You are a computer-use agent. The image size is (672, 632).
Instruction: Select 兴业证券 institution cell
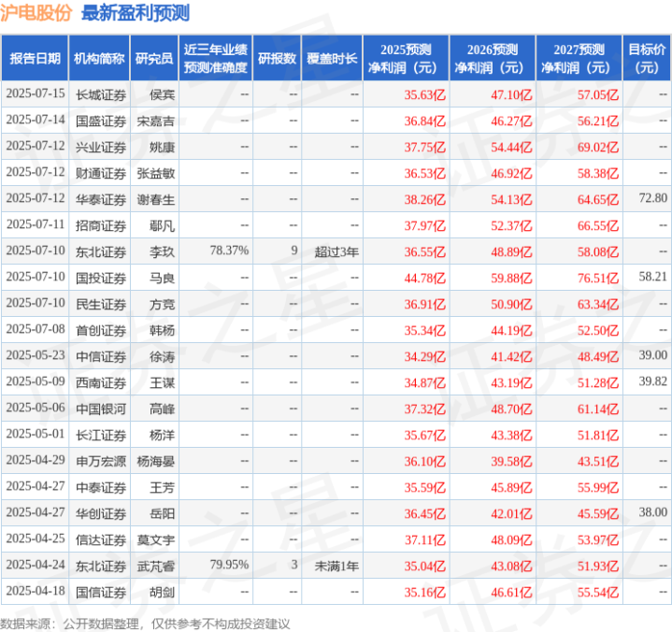[101, 147]
